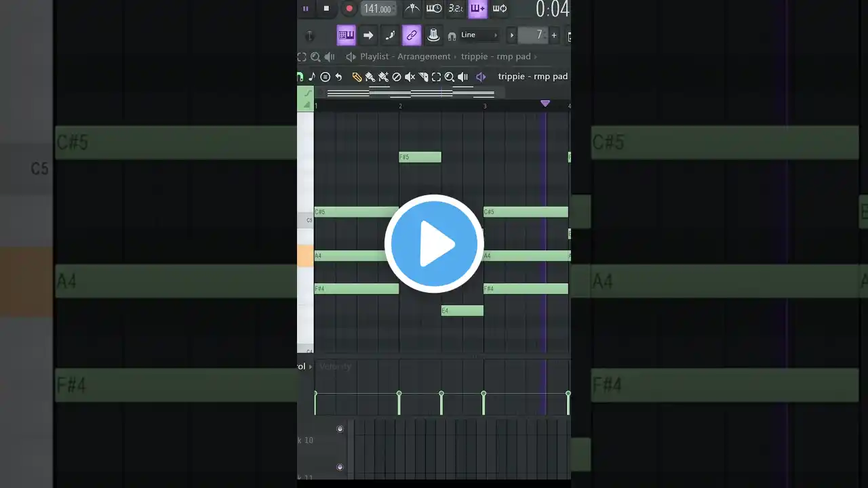Select the A4 note starting at bar 3
The width and height of the screenshot is (868, 488).
[526, 256]
